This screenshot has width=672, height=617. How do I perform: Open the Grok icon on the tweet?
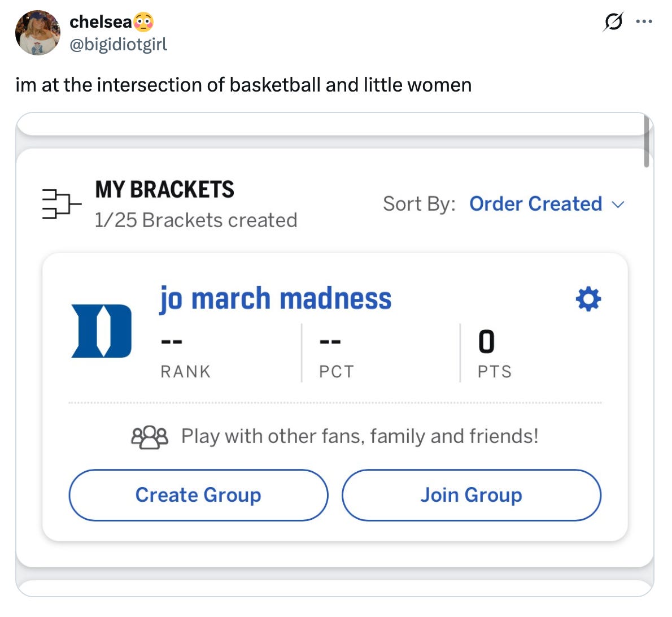tap(613, 21)
